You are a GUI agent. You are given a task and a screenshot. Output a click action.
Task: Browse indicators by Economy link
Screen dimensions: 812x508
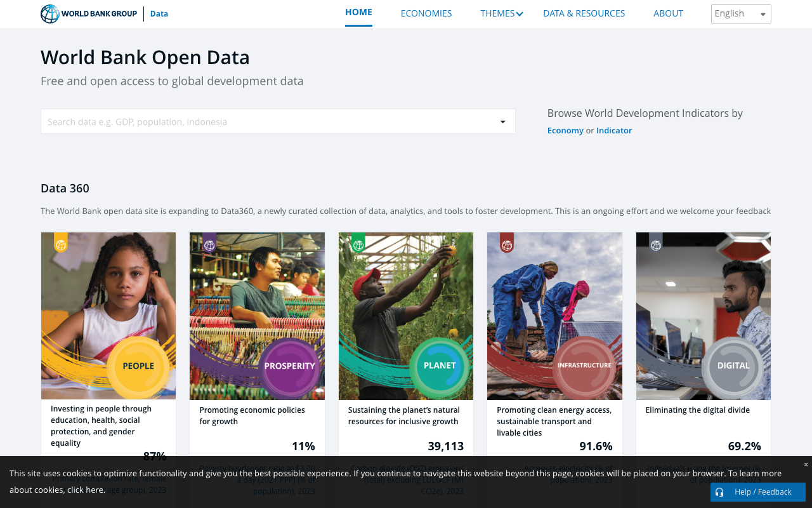[x=565, y=130]
